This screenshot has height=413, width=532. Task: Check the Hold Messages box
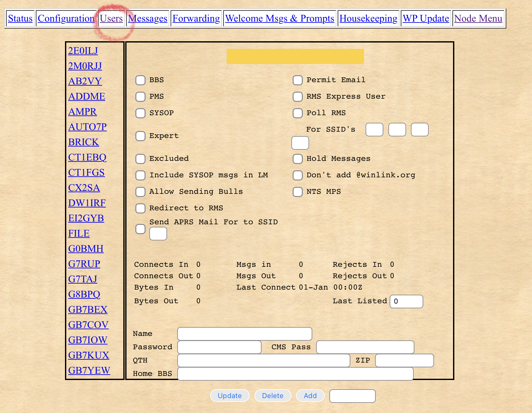point(297,159)
